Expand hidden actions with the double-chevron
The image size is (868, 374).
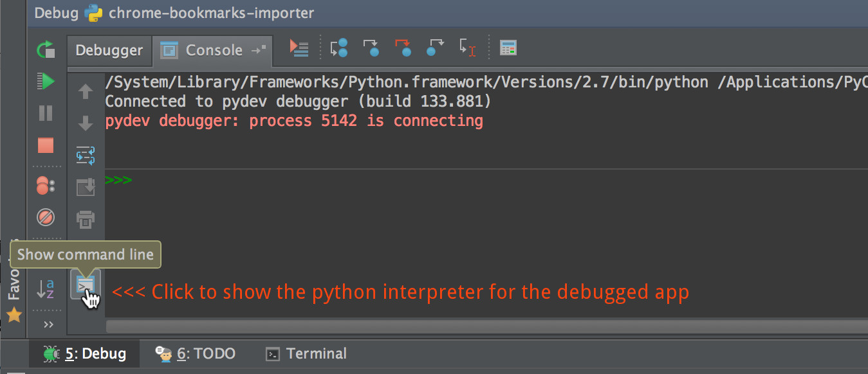[x=47, y=325]
